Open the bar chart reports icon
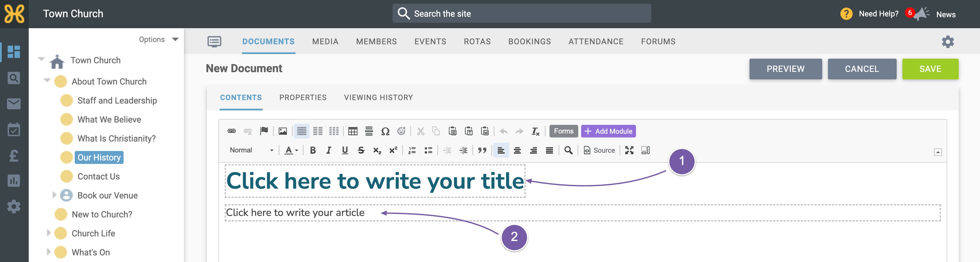Image resolution: width=980 pixels, height=262 pixels. click(x=14, y=181)
